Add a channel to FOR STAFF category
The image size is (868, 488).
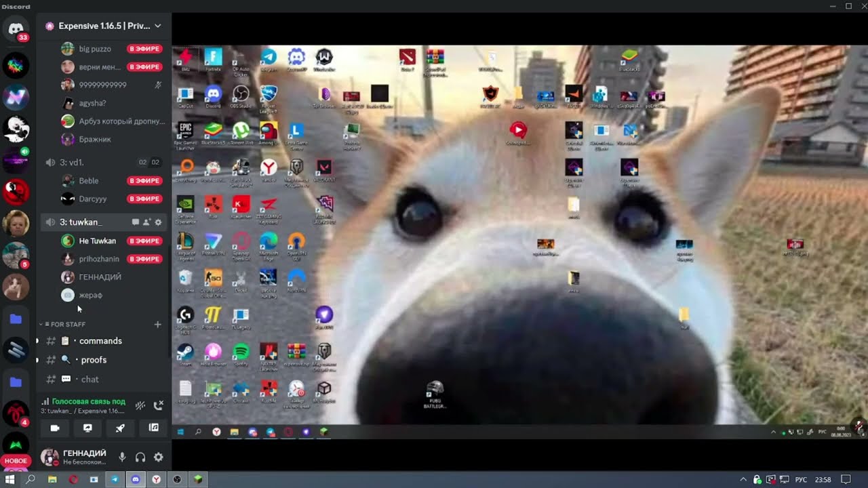point(157,325)
